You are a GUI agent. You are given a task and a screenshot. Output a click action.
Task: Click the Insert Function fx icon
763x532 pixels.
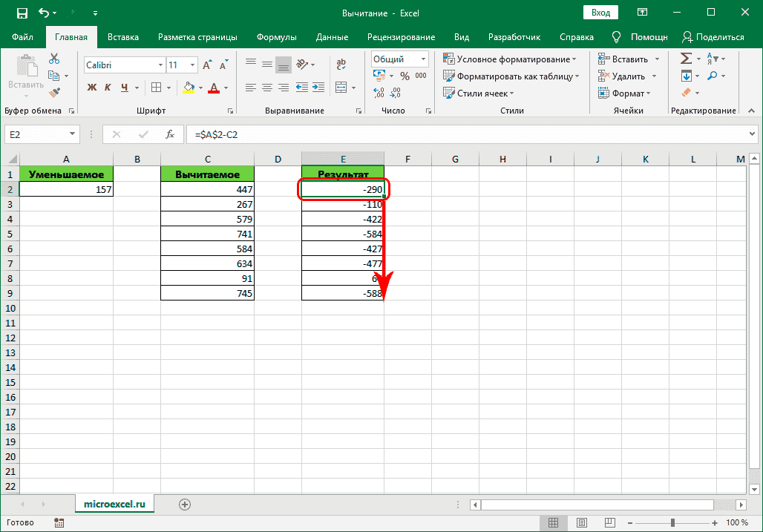(170, 134)
